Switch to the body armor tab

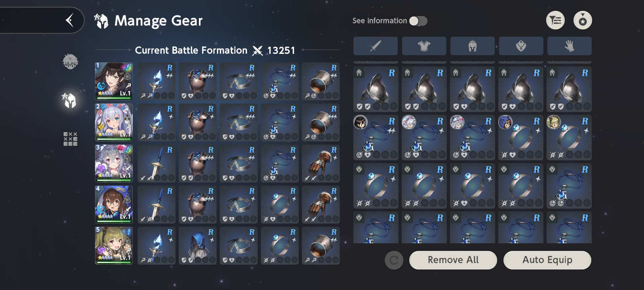[424, 46]
